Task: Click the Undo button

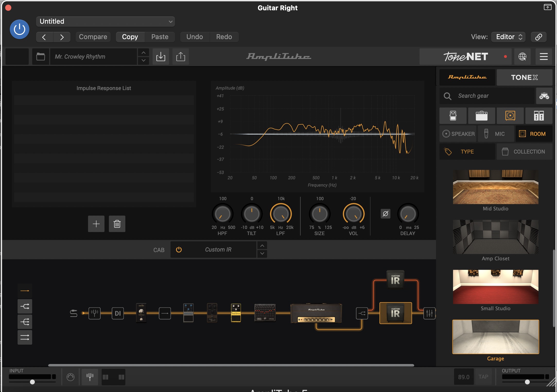Action: click(195, 37)
